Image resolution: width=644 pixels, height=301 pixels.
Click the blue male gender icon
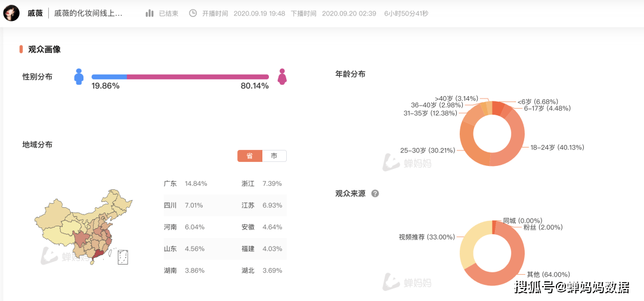click(79, 76)
